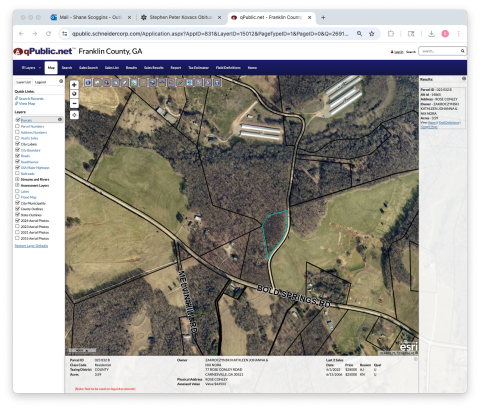This screenshot has width=480, height=409.
Task: Uncheck the City Boundary layer checkbox
Action: [x=18, y=150]
